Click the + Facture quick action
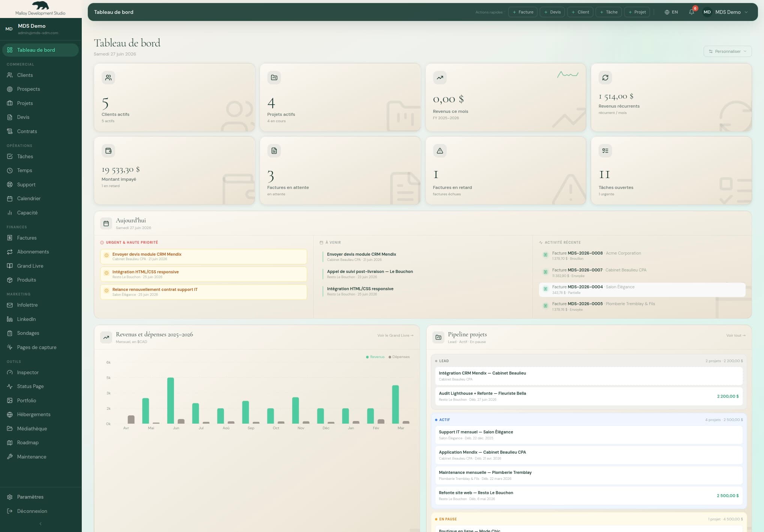Viewport: 764px width, 532px height. [523, 12]
